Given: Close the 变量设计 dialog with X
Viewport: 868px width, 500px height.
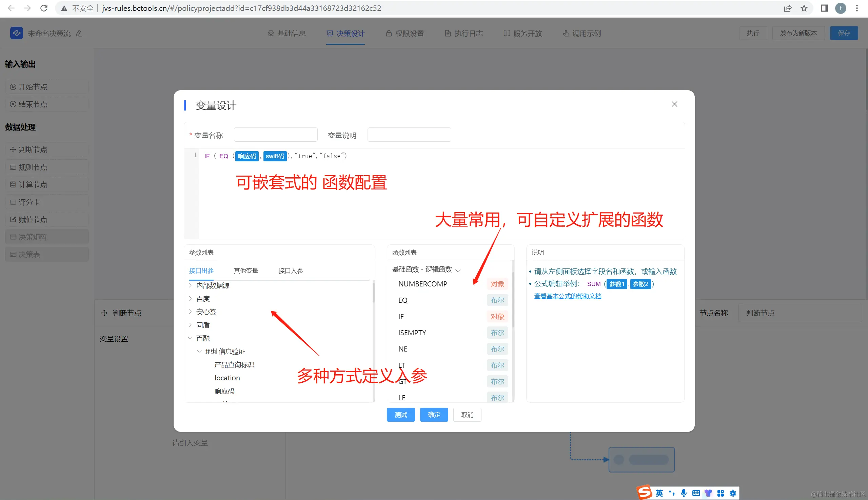Looking at the screenshot, I should pyautogui.click(x=674, y=104).
